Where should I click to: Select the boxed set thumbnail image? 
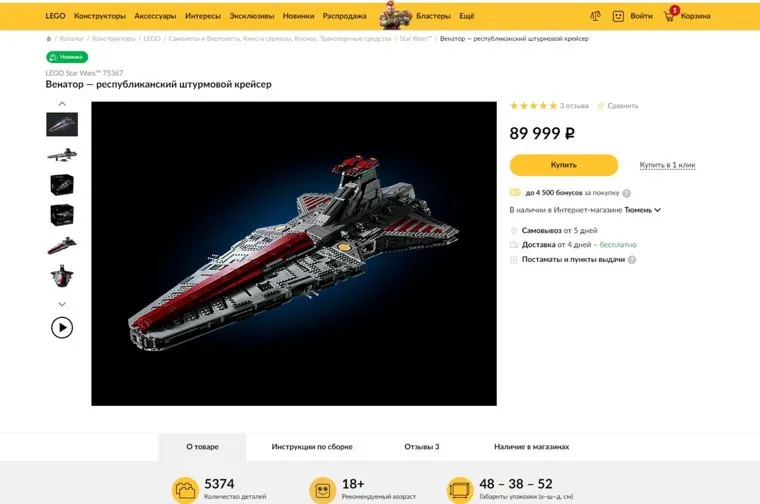point(62,185)
